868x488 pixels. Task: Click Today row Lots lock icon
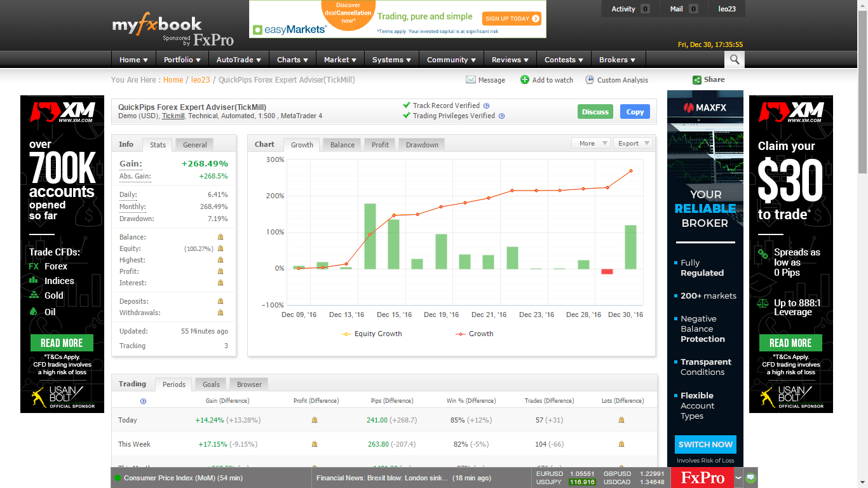[x=621, y=420]
